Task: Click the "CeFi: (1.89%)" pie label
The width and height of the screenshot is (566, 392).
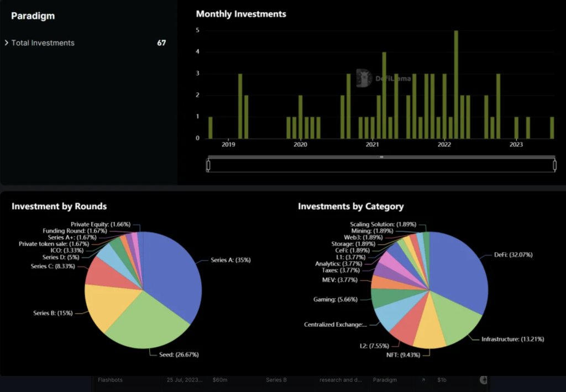Action: (352, 250)
